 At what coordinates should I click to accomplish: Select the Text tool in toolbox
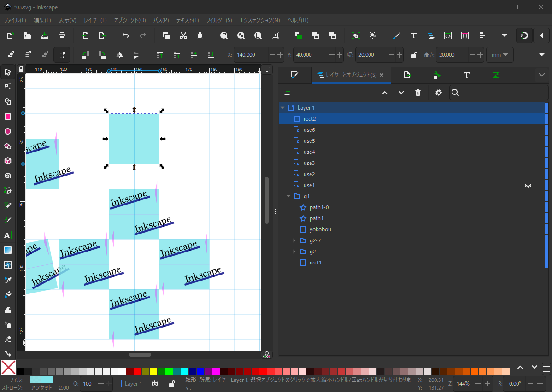click(8, 235)
